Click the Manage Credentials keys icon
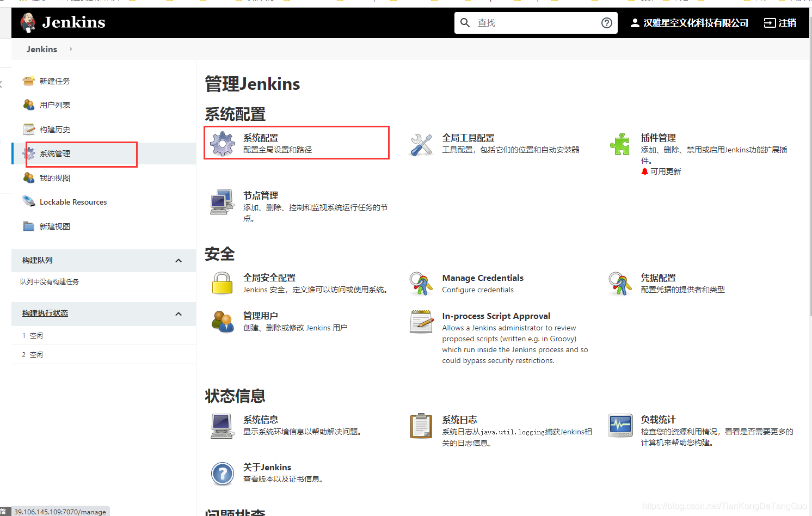This screenshot has width=812, height=516. point(421,284)
